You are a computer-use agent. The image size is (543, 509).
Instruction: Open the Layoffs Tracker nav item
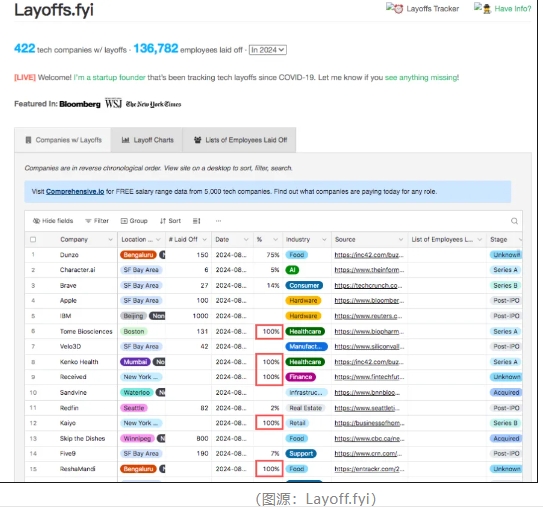tap(422, 9)
